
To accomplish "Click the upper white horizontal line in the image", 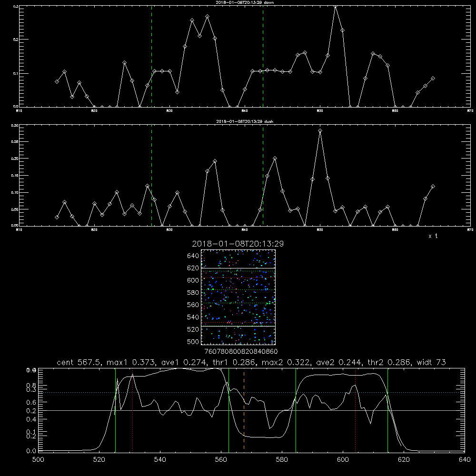I will 238,268.
